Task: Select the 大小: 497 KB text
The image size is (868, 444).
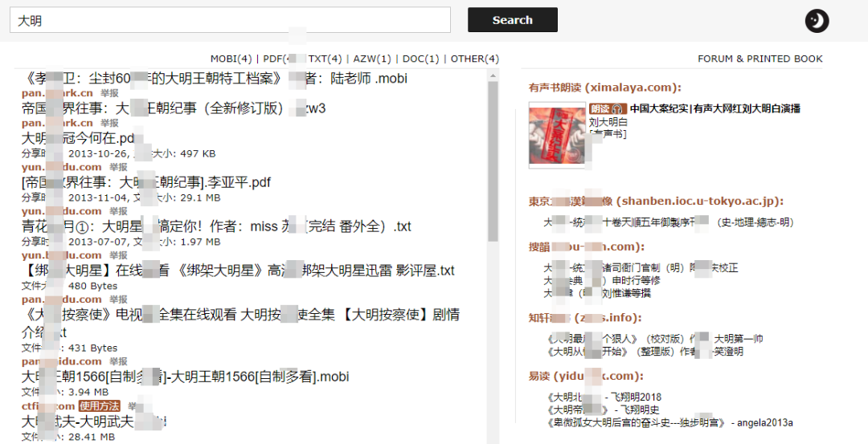Action: [x=183, y=153]
